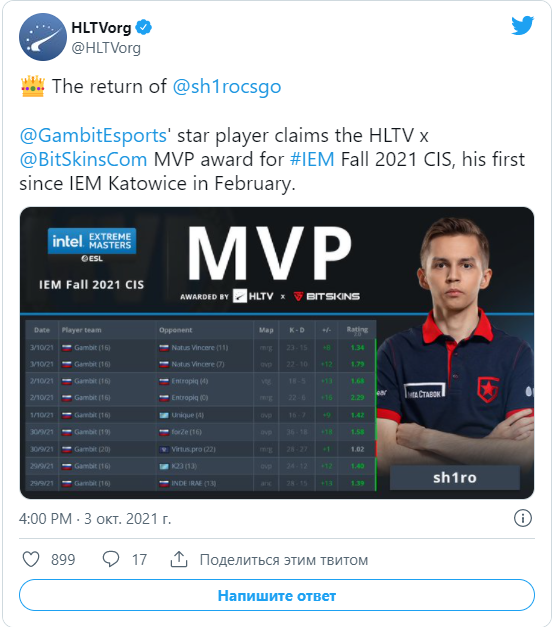Click the 899 likes count
Image resolution: width=552 pixels, height=627 pixels.
[x=63, y=559]
